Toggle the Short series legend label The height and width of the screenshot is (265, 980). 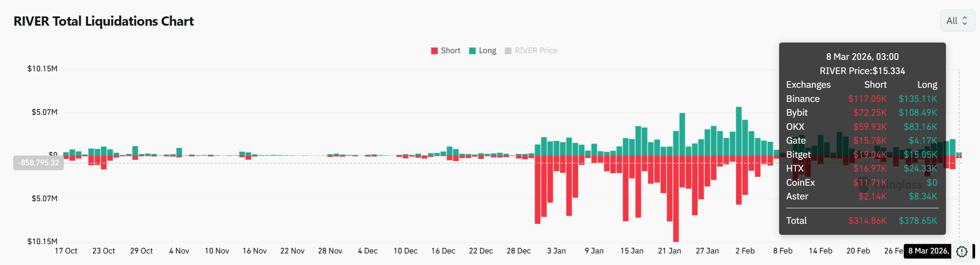point(450,51)
